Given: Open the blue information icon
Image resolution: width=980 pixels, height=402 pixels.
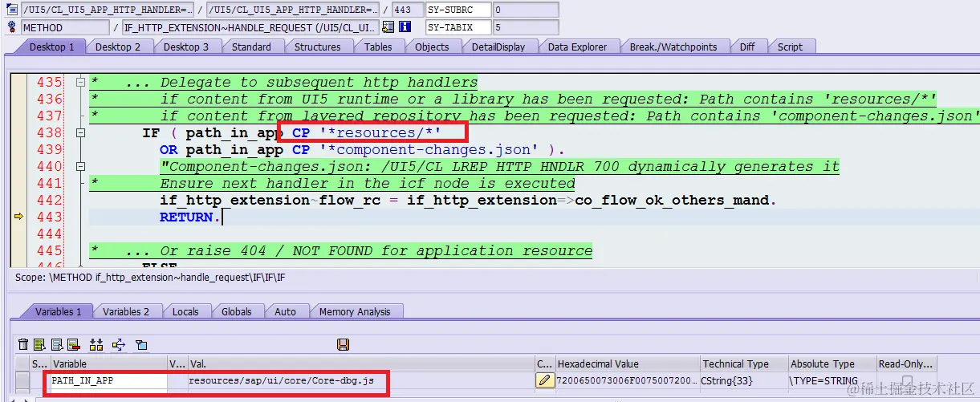Looking at the screenshot, I should [x=405, y=27].
